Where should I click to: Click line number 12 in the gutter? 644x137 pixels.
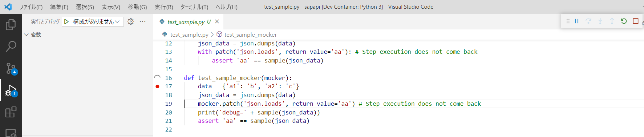coord(169,44)
